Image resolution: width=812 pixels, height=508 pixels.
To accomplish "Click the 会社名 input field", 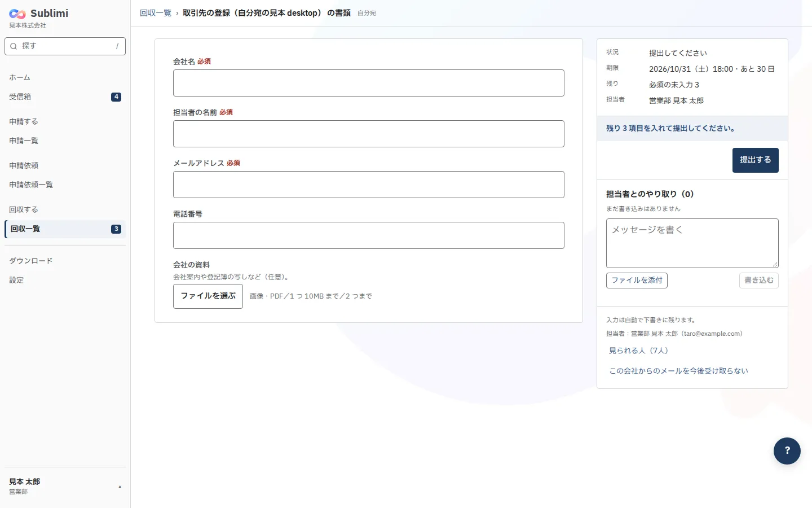I will [x=369, y=83].
